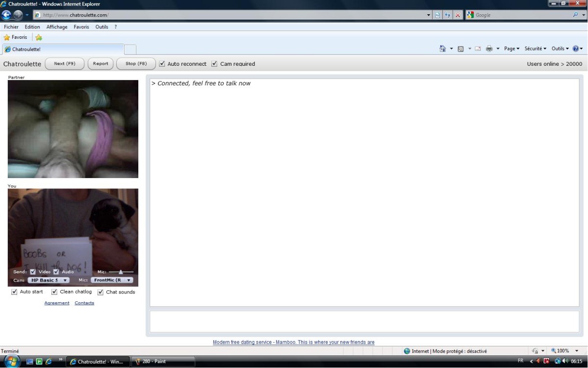The width and height of the screenshot is (588, 368).
Task: Expand the Home button dropdown arrow
Action: point(451,49)
